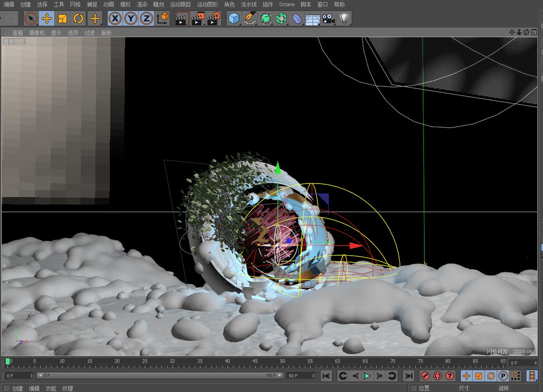The height and width of the screenshot is (392, 543).
Task: Go to next keyframe
Action: click(392, 376)
